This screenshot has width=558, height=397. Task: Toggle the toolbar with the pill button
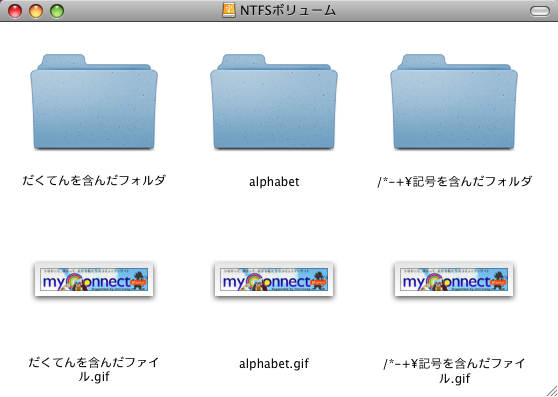(x=540, y=11)
